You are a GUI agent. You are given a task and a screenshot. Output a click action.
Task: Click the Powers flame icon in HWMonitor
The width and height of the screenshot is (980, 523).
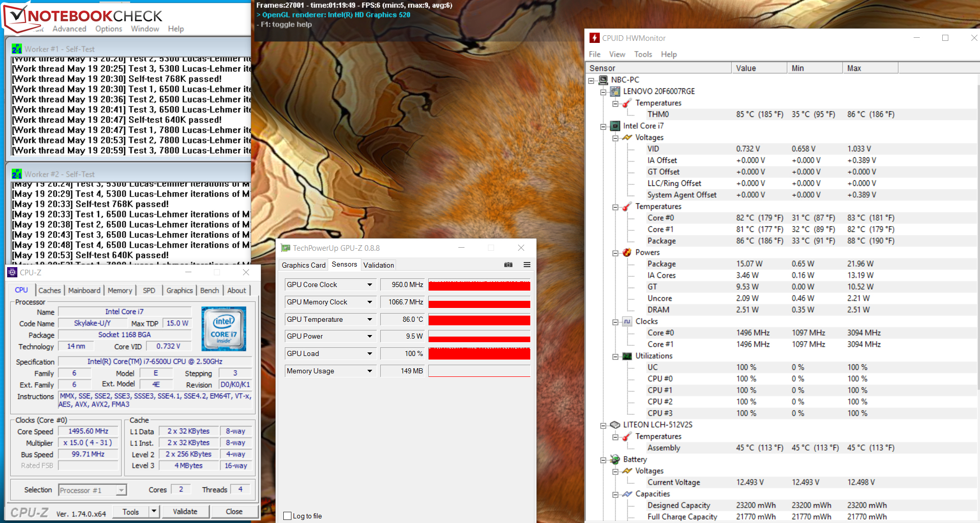[x=627, y=252]
